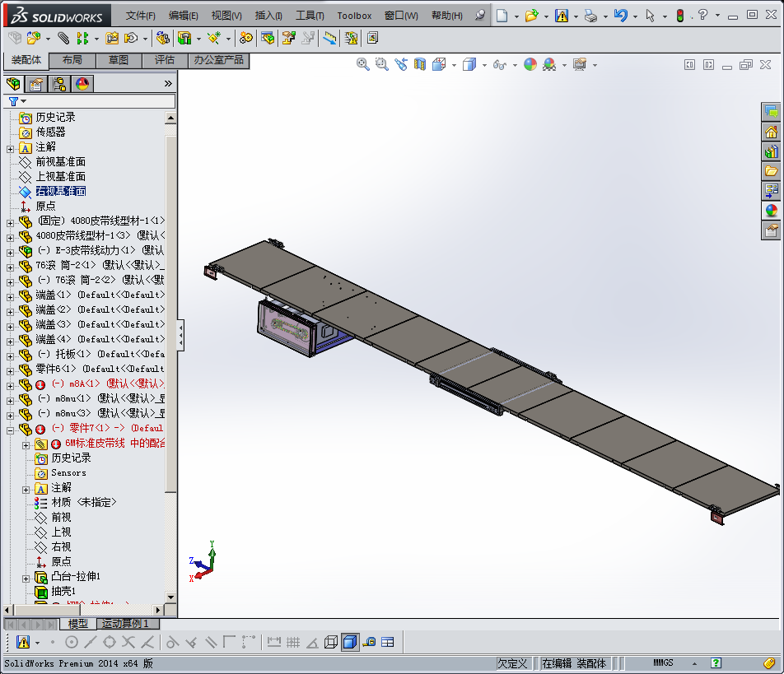
Task: Click the Show Hidden Components icon
Action: (162, 38)
